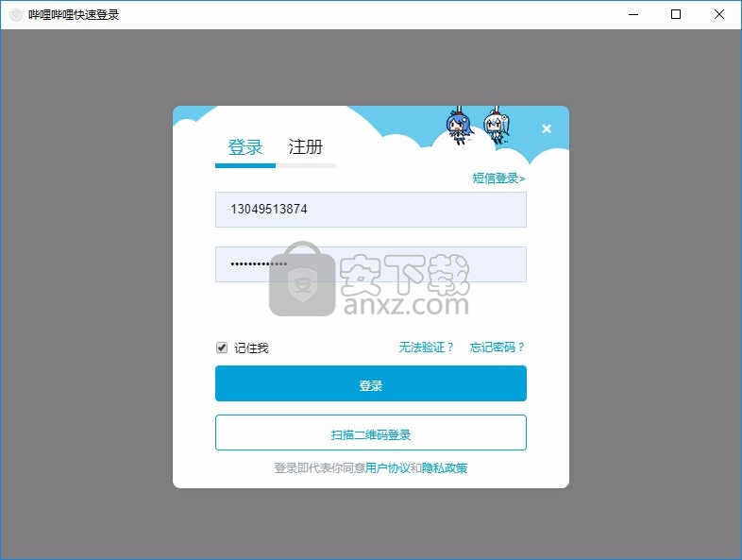Close the 哔哩哔哩快速登录 window
This screenshot has width=742, height=560.
point(718,15)
